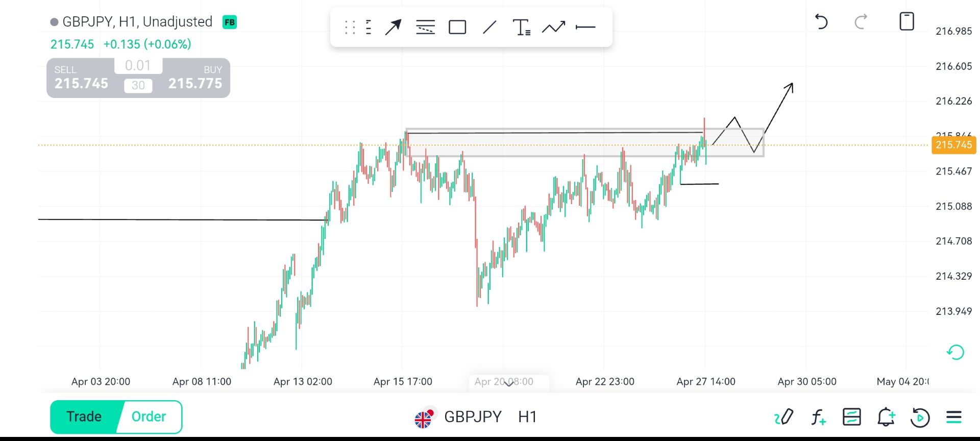Toggle the pencil drawing mode icon

pyautogui.click(x=783, y=417)
